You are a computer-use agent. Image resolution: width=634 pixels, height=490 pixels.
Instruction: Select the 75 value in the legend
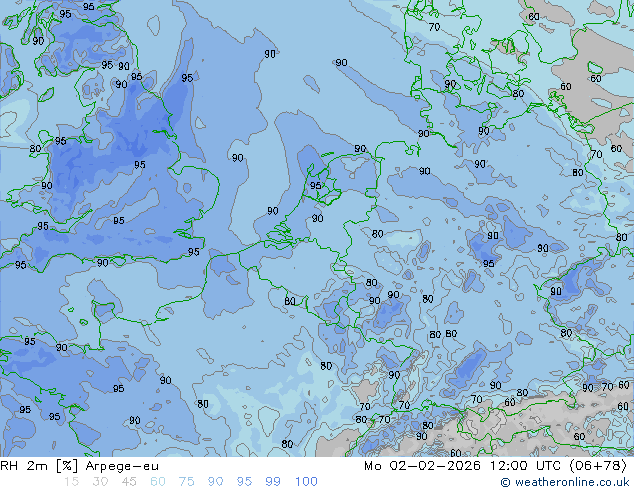tap(186, 482)
